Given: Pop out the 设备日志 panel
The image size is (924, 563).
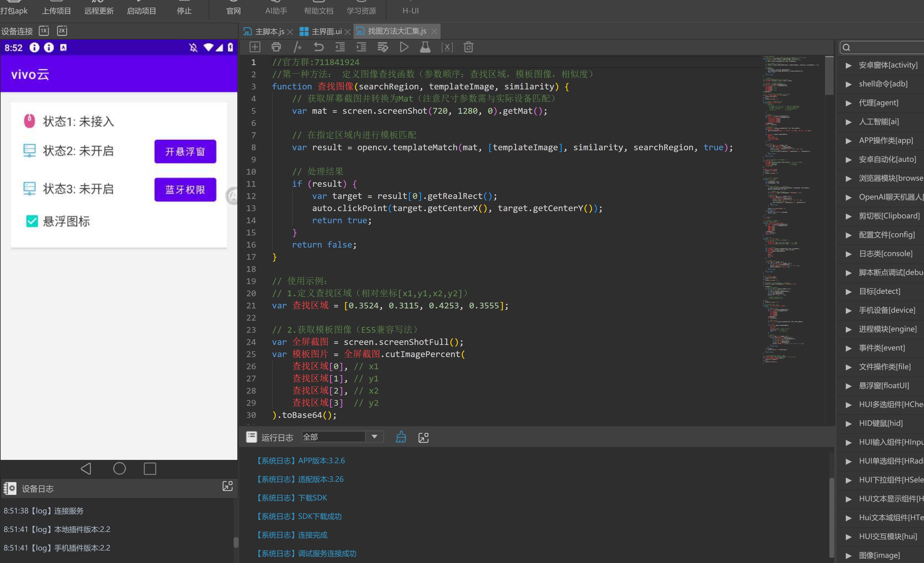Looking at the screenshot, I should coord(228,486).
